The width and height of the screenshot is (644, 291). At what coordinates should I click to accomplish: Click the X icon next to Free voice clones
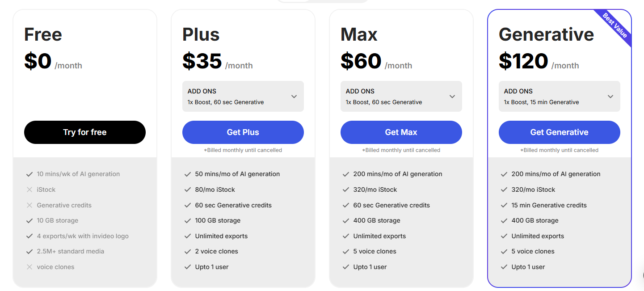pyautogui.click(x=29, y=267)
